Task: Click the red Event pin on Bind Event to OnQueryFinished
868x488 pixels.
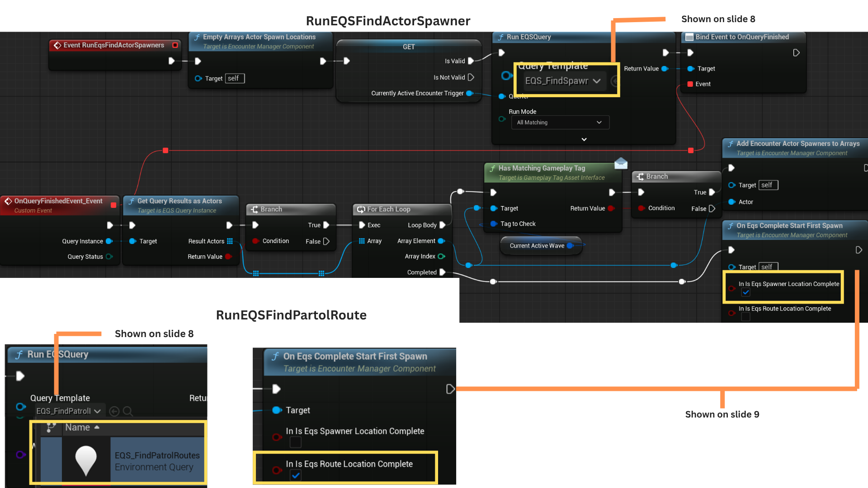Action: pos(690,84)
